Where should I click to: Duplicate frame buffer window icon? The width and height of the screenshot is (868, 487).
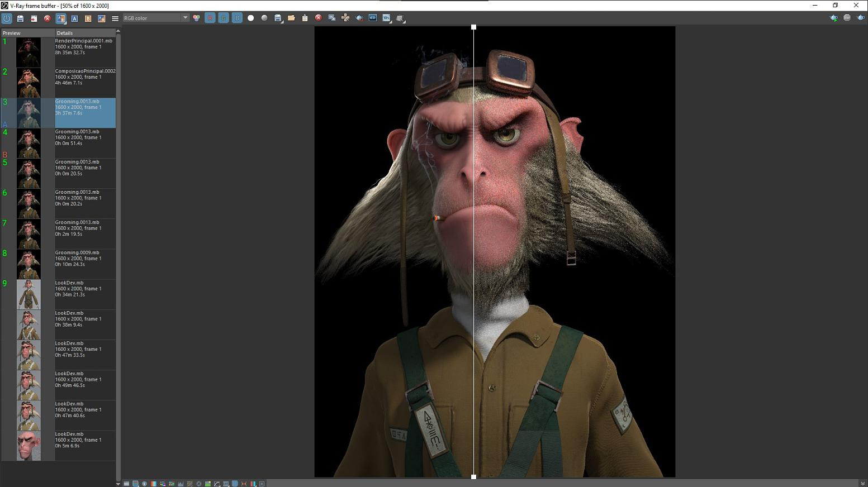332,18
